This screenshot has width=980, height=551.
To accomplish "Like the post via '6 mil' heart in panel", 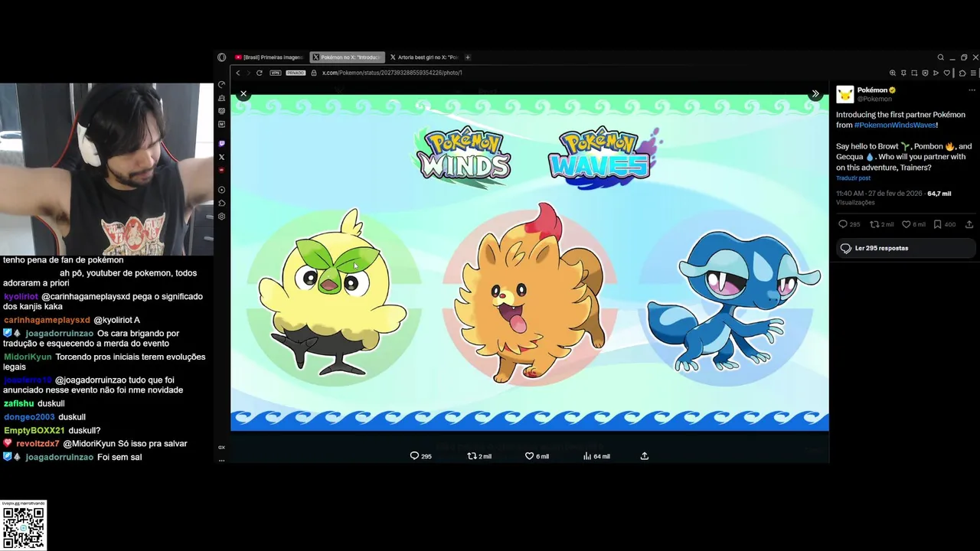I will click(906, 224).
